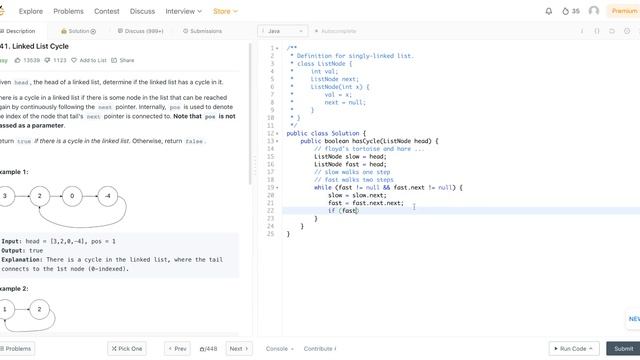Click the lock icon on the Solution tab
Screen dimensions: 640x360
pyautogui.click(x=64, y=31)
